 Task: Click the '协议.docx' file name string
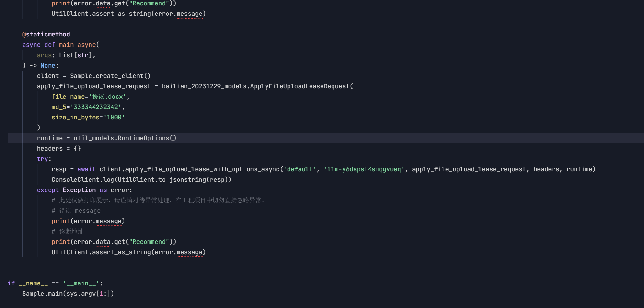pos(107,96)
